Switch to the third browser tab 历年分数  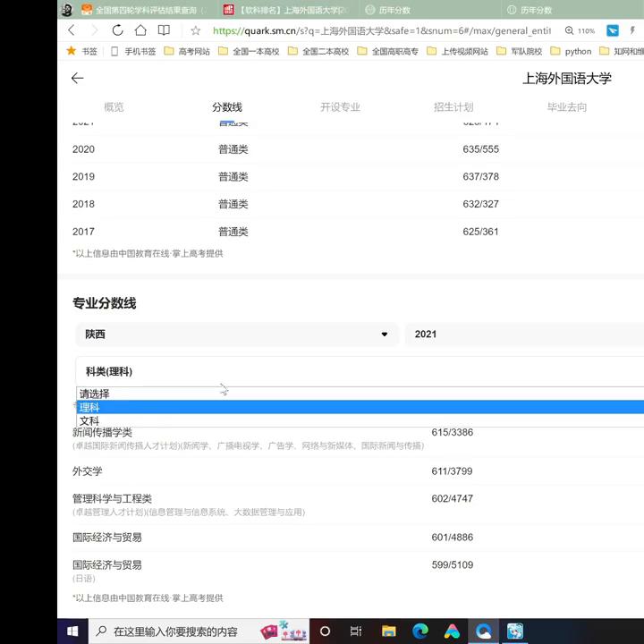pos(429,10)
